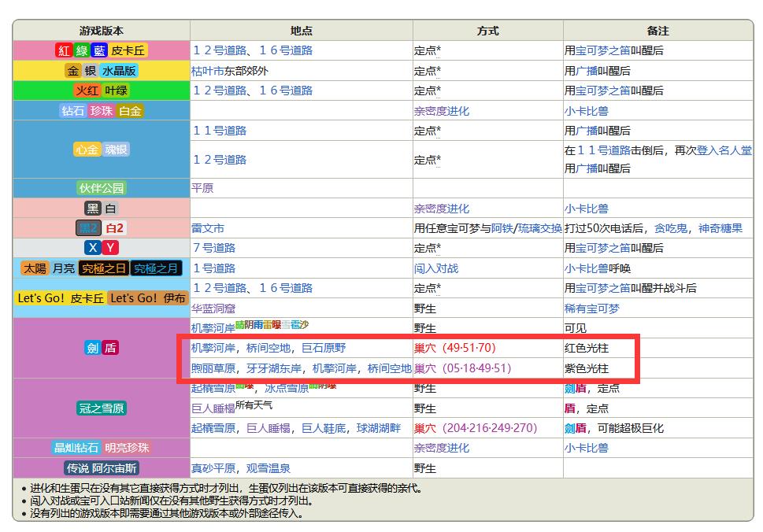Click the 魂银 version badge
This screenshot has height=532, width=763.
coord(116,150)
